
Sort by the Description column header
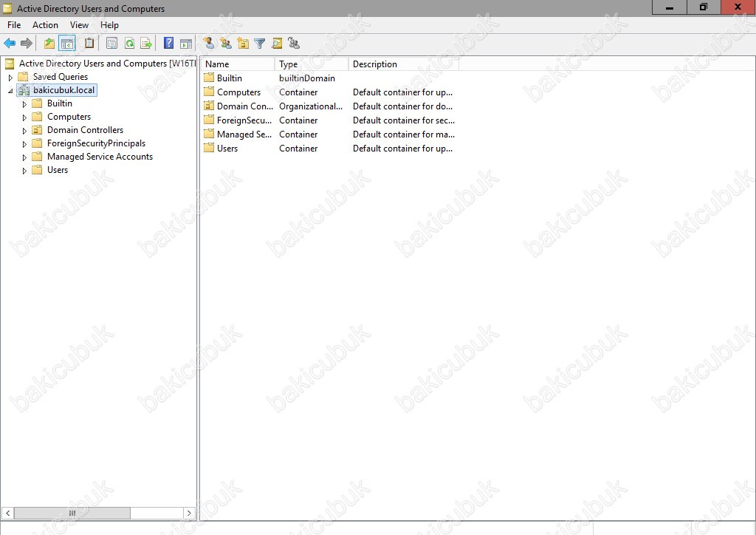[404, 64]
